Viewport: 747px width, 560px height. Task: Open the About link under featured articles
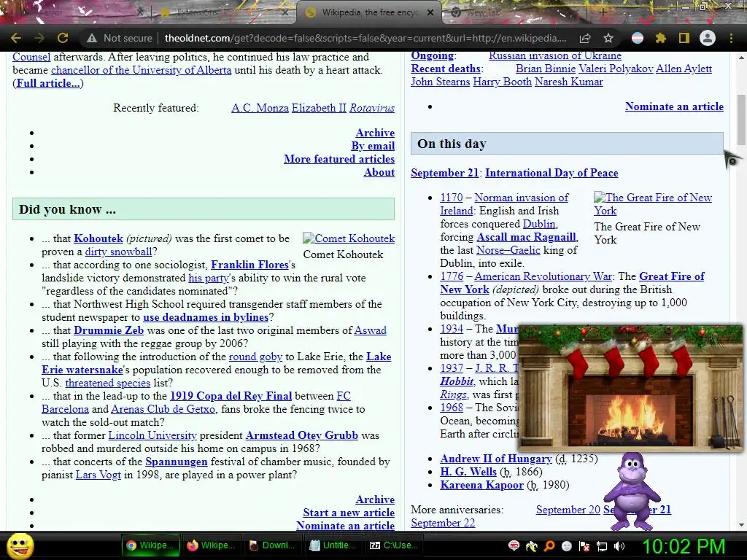tap(379, 172)
